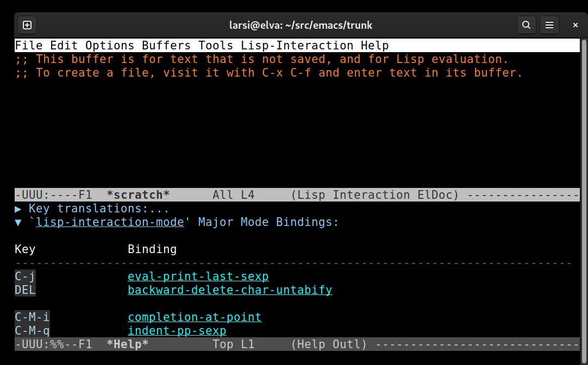Open the Lisp-Interaction menu
The height and width of the screenshot is (365, 588).
[297, 45]
